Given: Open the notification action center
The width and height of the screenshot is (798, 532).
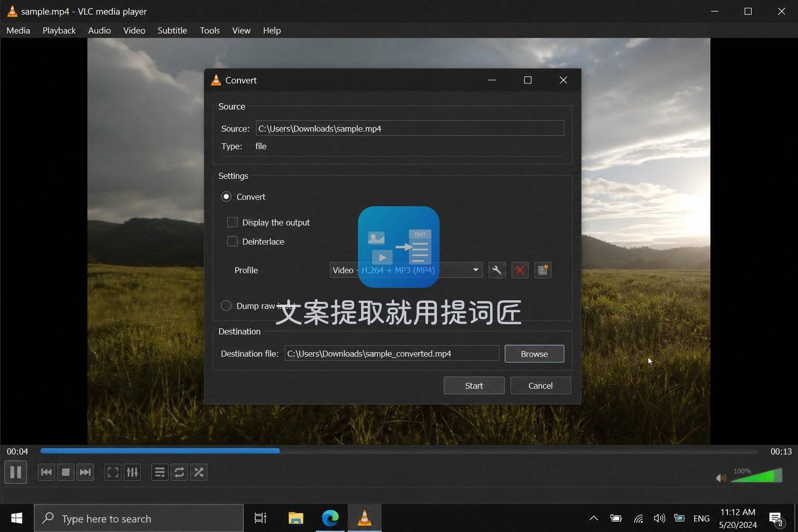Looking at the screenshot, I should point(776,518).
